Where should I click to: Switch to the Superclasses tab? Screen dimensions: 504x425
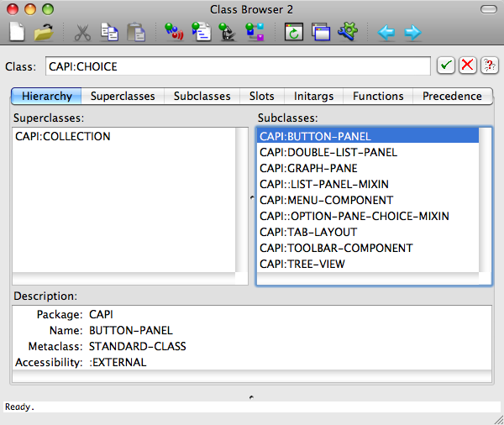coord(123,96)
